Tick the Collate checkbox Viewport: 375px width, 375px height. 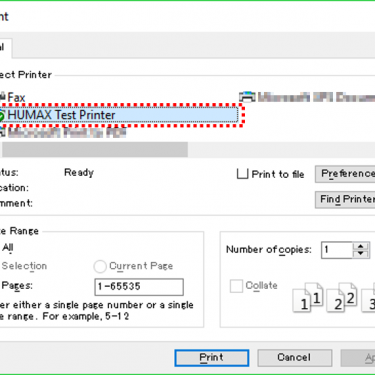pos(236,286)
